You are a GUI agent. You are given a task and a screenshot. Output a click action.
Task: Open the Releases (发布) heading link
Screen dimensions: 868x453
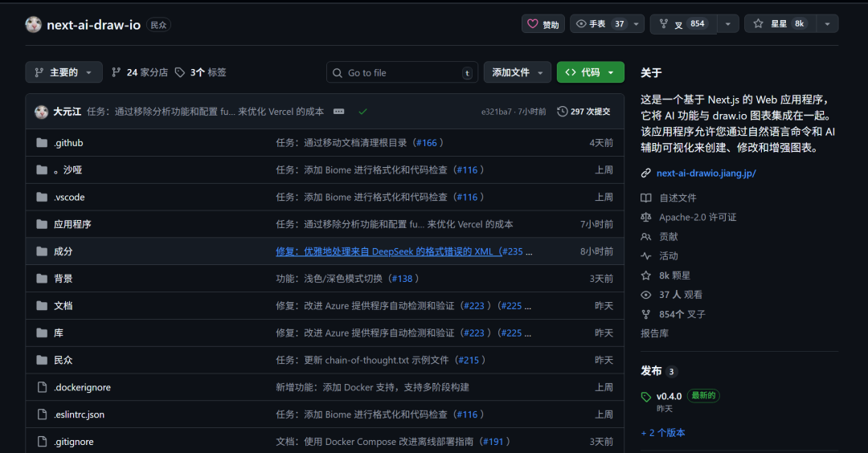651,370
